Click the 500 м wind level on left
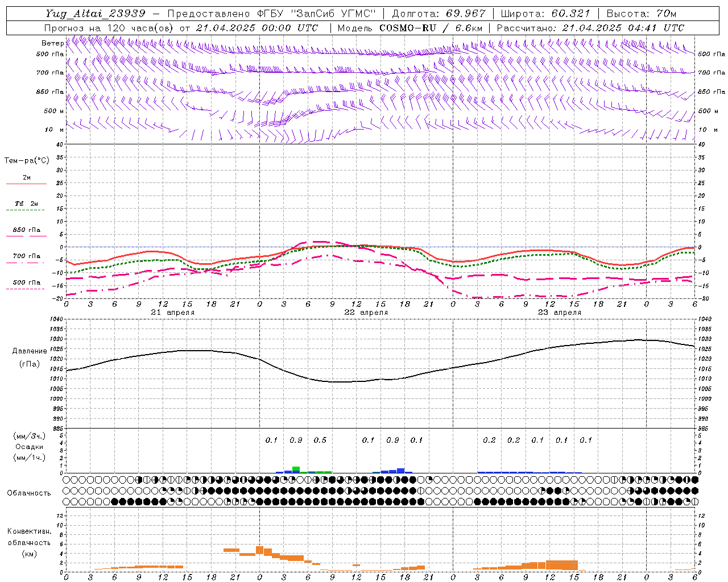728x582 pixels. tap(54, 111)
